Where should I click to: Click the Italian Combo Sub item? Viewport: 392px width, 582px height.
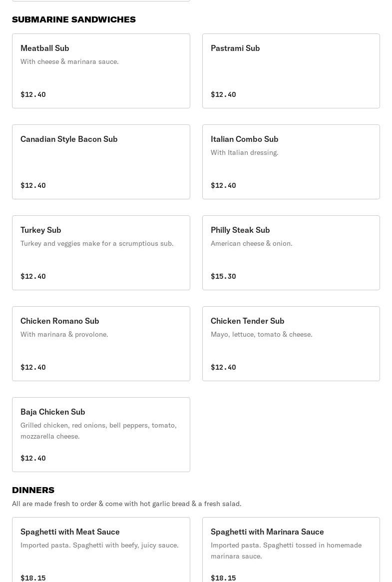click(291, 162)
